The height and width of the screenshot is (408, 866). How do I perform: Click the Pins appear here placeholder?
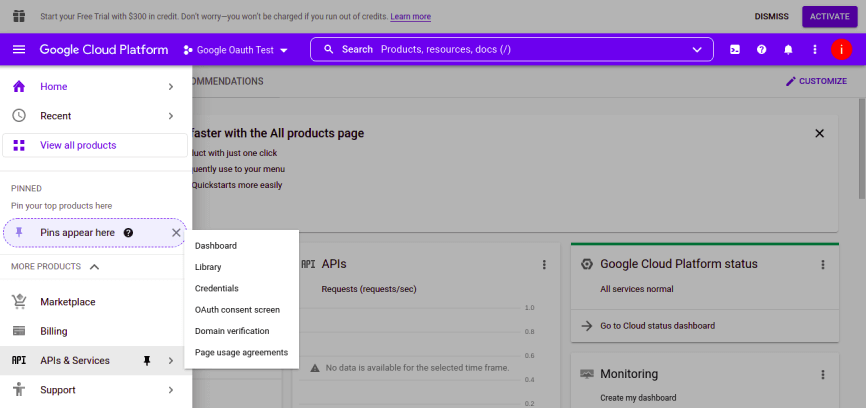pos(94,233)
